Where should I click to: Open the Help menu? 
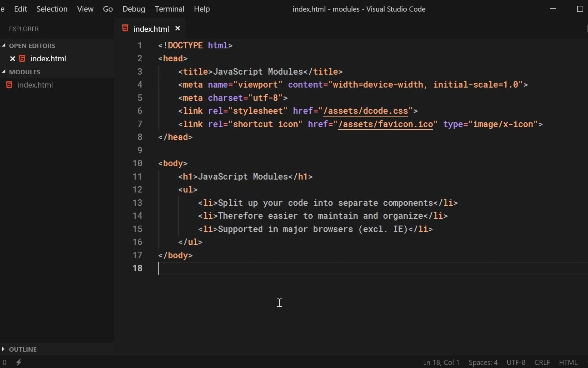tap(202, 9)
